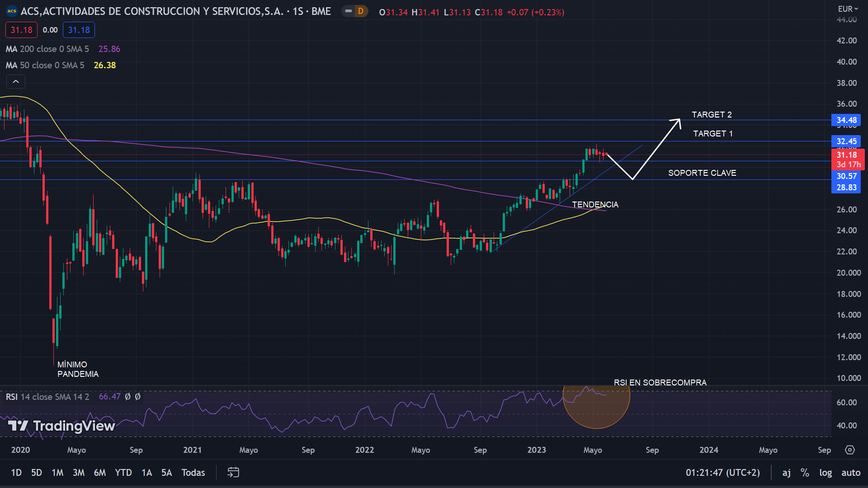Select the TARGET 1 text annotation
This screenshot has height=488, width=868.
tap(713, 134)
